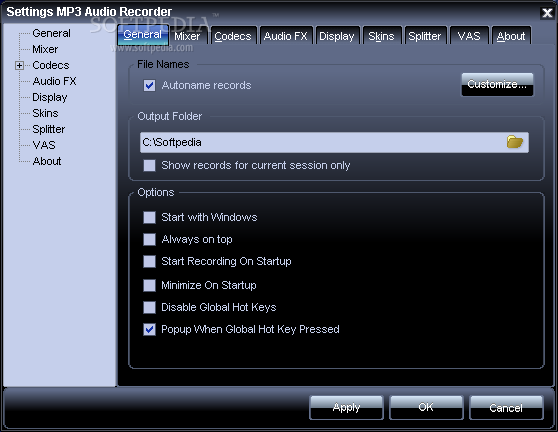Switch to the Mixer tab
This screenshot has width=558, height=432.
click(187, 36)
